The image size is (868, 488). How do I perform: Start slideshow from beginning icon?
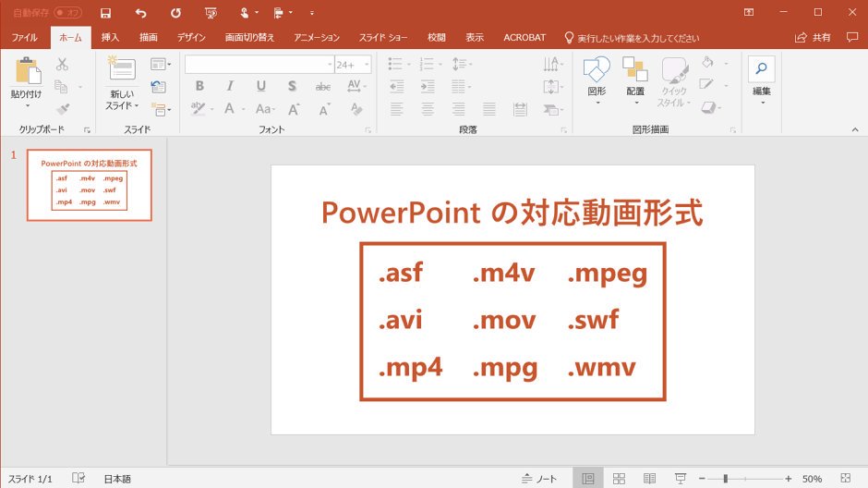(x=211, y=13)
